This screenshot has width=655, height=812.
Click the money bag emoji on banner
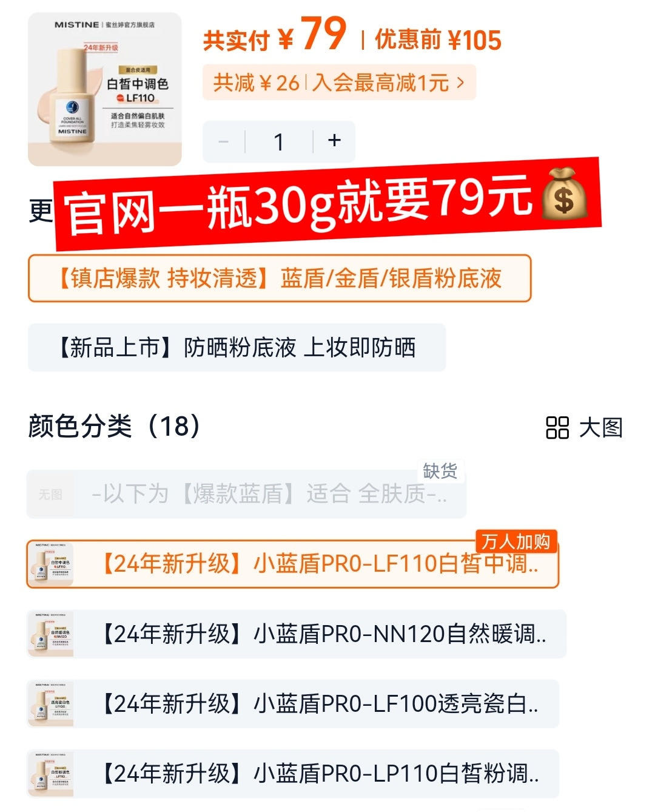click(564, 194)
